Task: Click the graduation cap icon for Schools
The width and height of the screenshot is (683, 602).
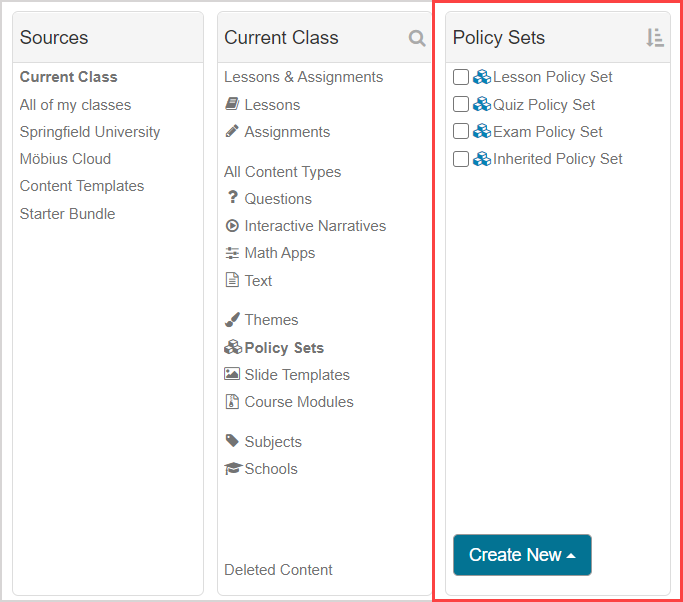Action: click(x=233, y=469)
